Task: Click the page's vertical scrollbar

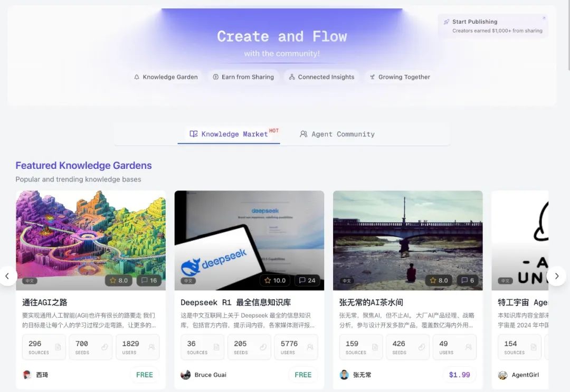Action: point(568,35)
